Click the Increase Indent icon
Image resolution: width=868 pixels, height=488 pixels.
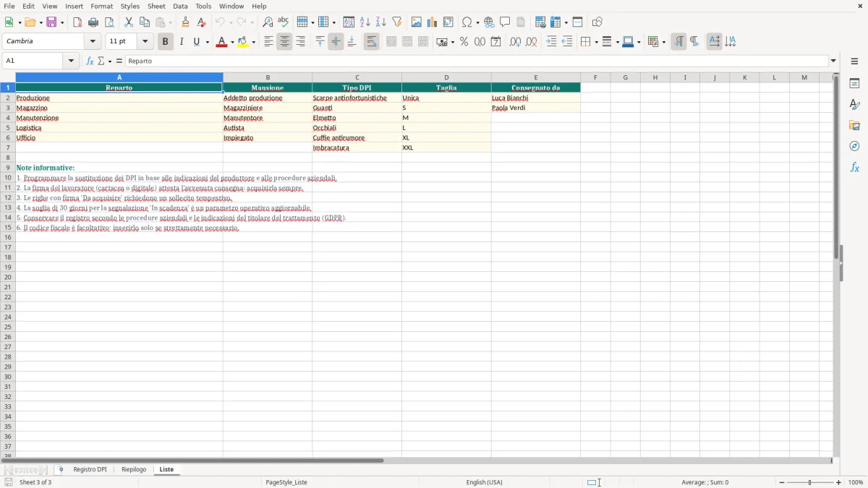(551, 42)
